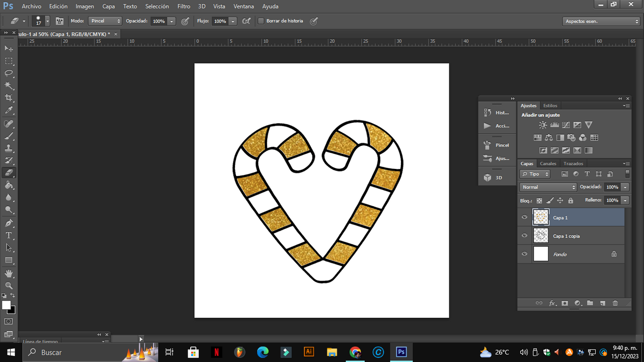Select the Pen tool
This screenshot has width=644, height=362.
pos(9,223)
